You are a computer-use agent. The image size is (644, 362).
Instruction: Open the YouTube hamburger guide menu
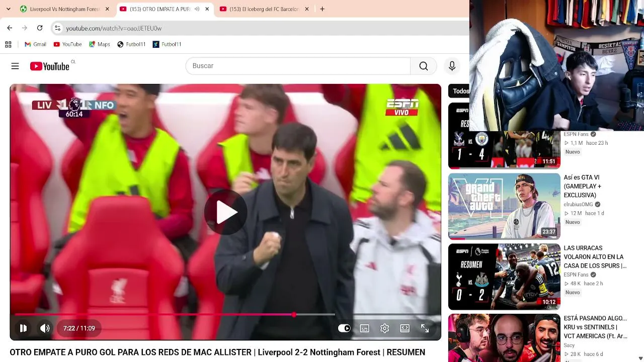point(15,66)
